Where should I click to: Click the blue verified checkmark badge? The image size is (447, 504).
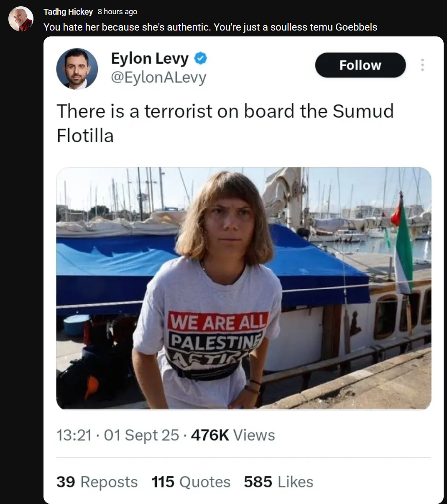point(201,58)
